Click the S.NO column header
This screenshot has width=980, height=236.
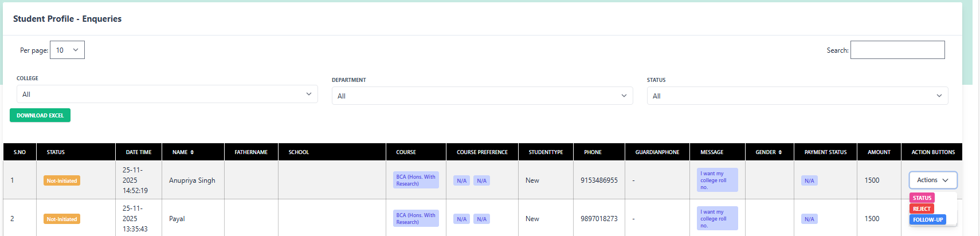pyautogui.click(x=19, y=152)
